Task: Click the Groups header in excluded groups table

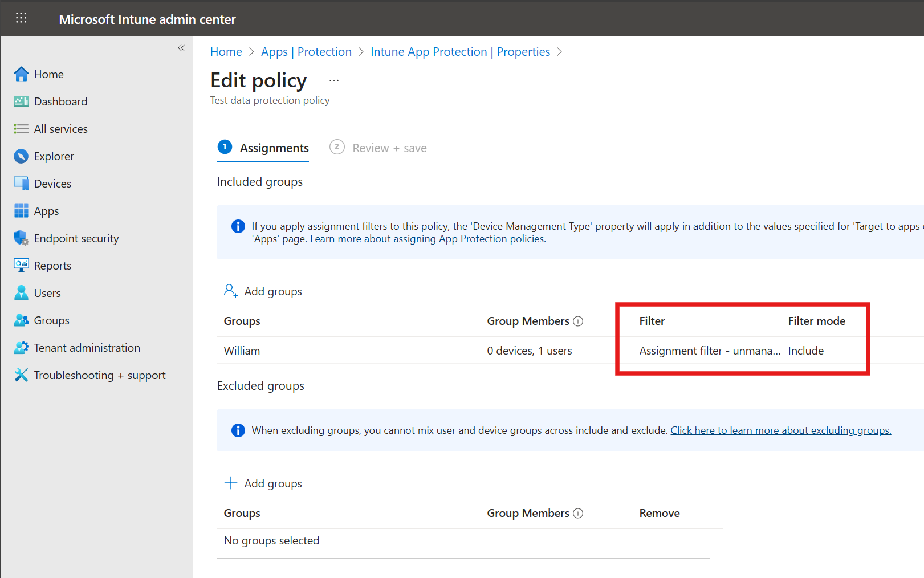Action: click(x=242, y=513)
